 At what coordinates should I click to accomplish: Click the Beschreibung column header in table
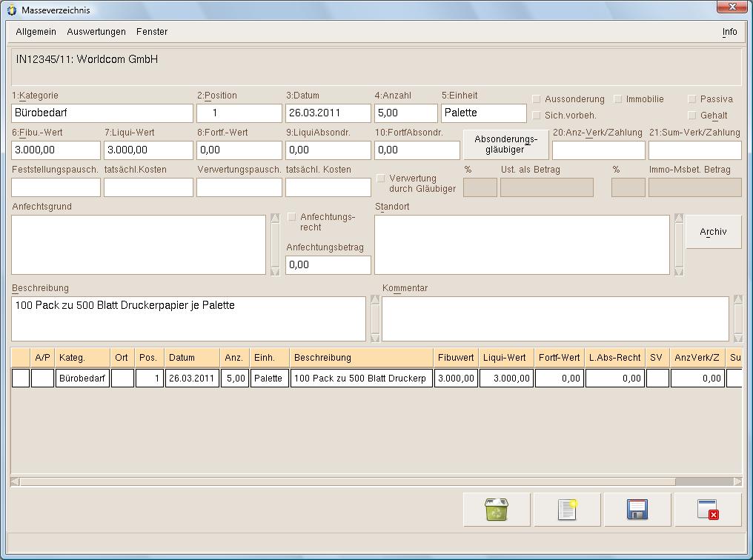[x=361, y=358]
